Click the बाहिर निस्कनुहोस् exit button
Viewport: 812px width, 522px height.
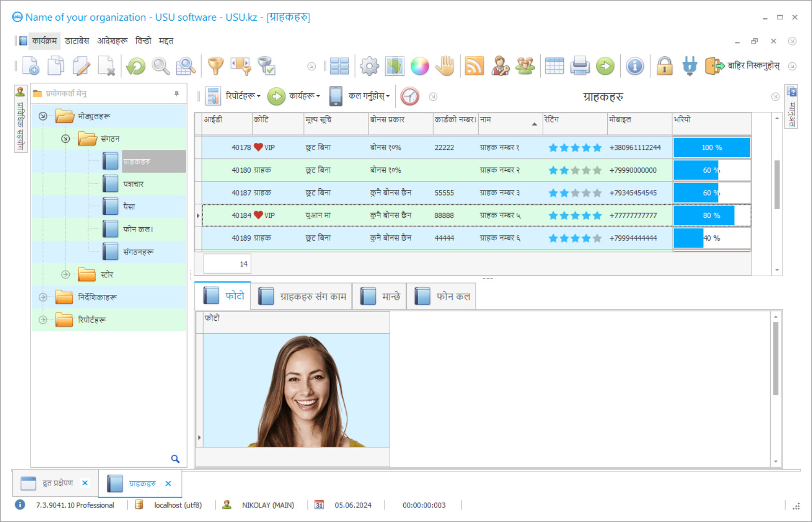(x=743, y=66)
